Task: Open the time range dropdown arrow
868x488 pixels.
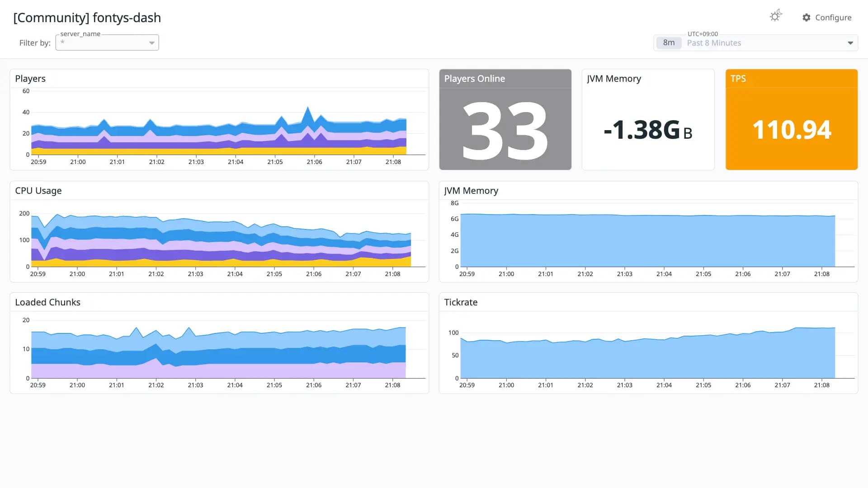Action: (x=850, y=43)
